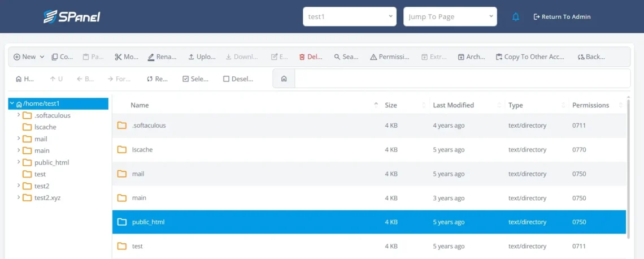
Task: Select the mail row in file list
Action: [369, 174]
